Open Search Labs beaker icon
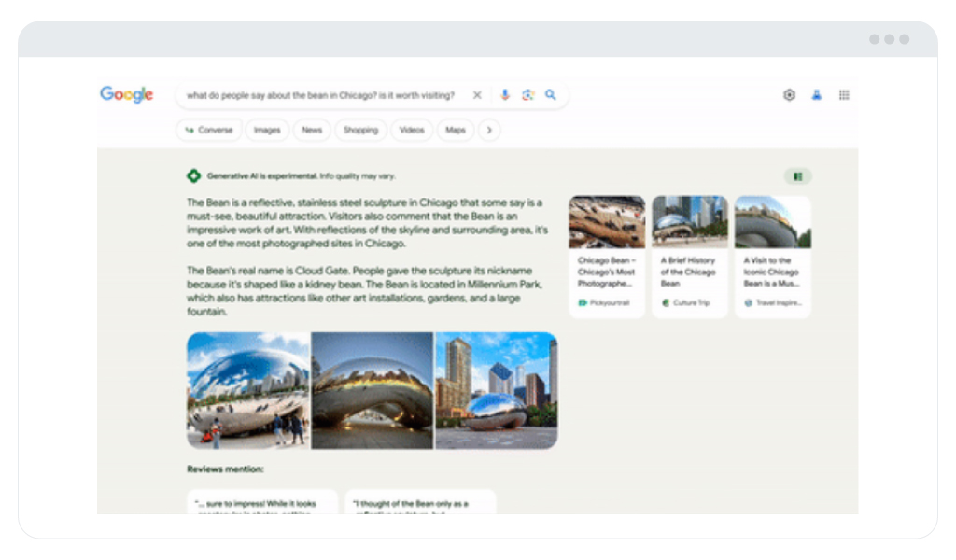The image size is (956, 560). 816,95
